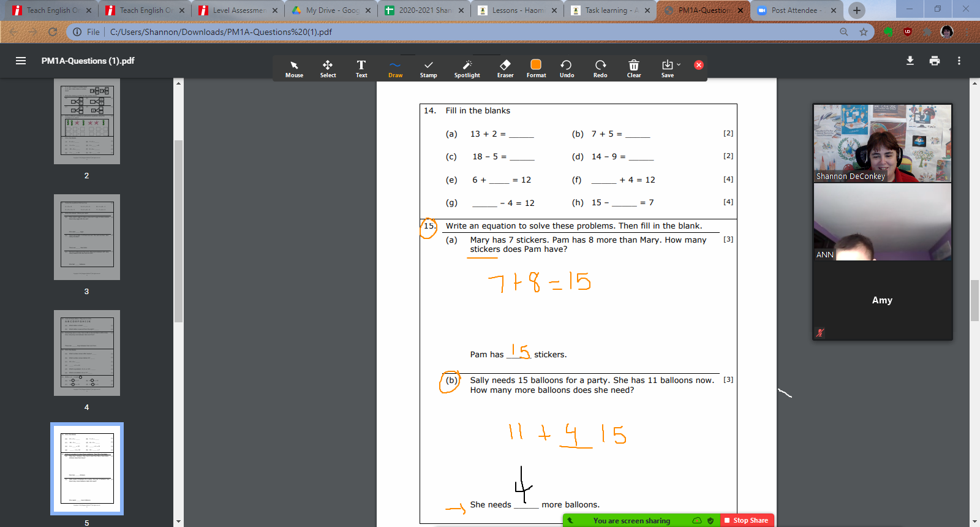
Task: Open the Format color options
Action: tap(536, 68)
